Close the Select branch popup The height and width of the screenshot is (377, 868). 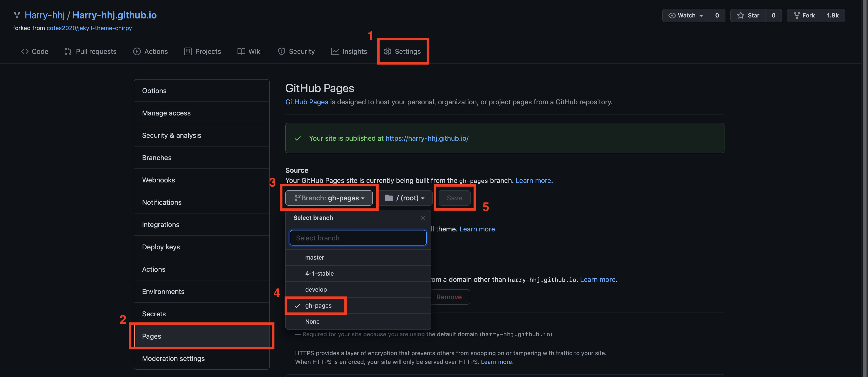pos(423,218)
